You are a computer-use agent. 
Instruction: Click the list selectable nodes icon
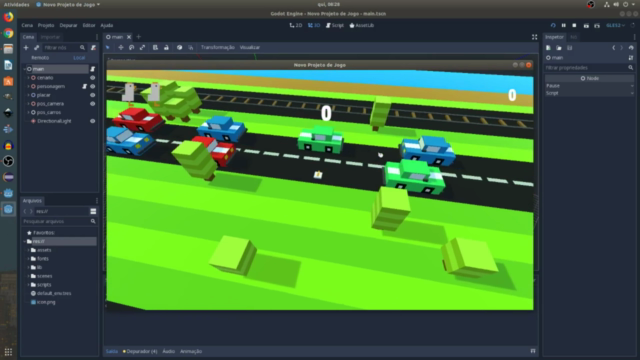tap(156, 47)
